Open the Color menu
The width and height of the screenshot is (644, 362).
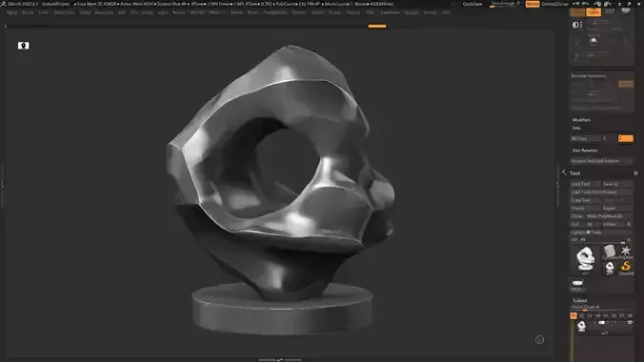coord(44,12)
